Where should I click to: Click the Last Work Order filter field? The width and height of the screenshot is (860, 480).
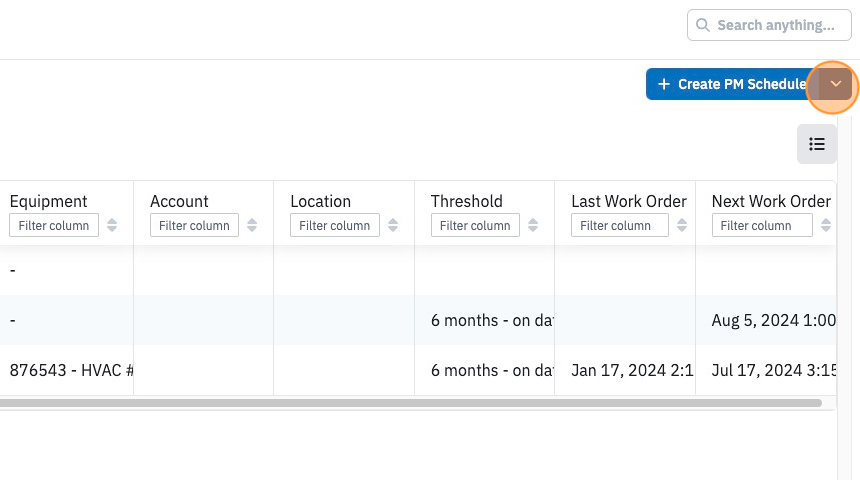click(620, 225)
